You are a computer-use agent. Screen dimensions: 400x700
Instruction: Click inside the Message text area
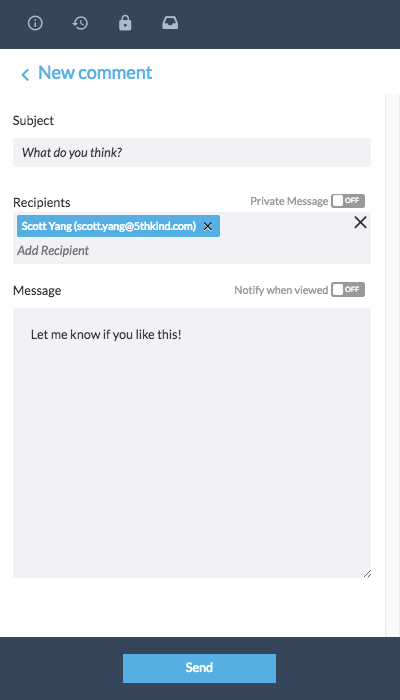(x=192, y=442)
